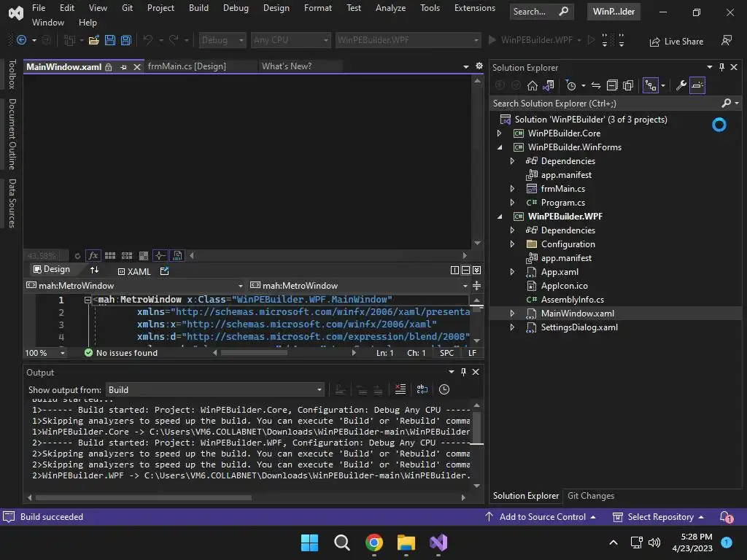Image resolution: width=747 pixels, height=560 pixels.
Task: Click Add to Source Control button
Action: coord(541,517)
